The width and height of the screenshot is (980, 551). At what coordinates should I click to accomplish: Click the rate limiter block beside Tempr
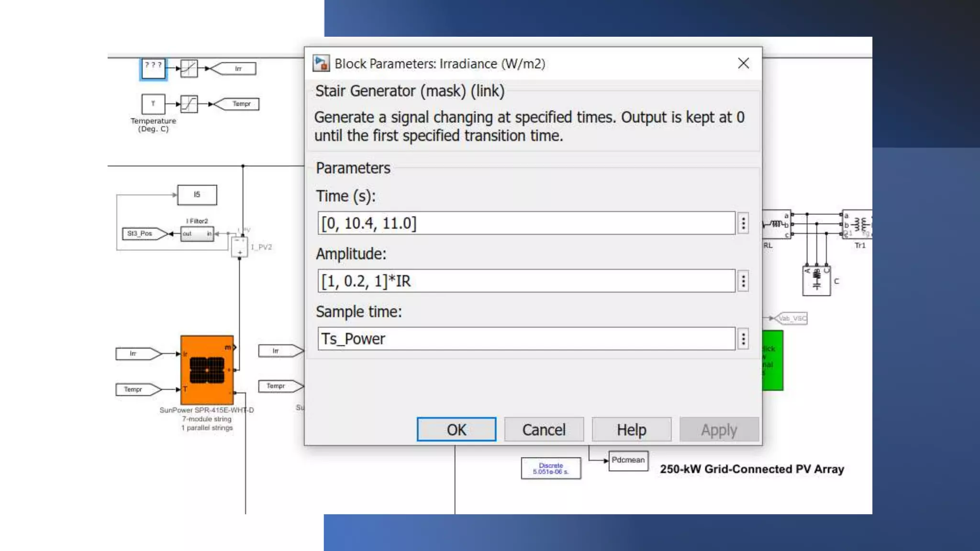[x=189, y=104]
